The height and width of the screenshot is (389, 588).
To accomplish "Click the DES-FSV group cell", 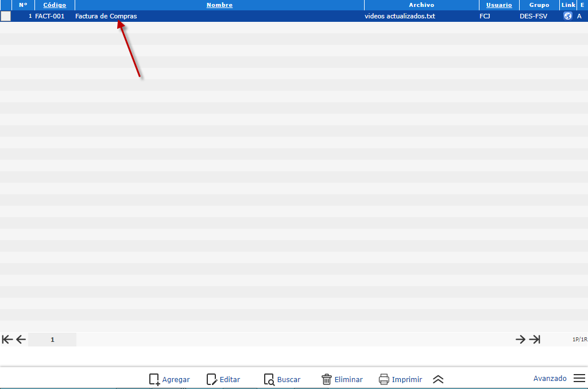I will [533, 16].
